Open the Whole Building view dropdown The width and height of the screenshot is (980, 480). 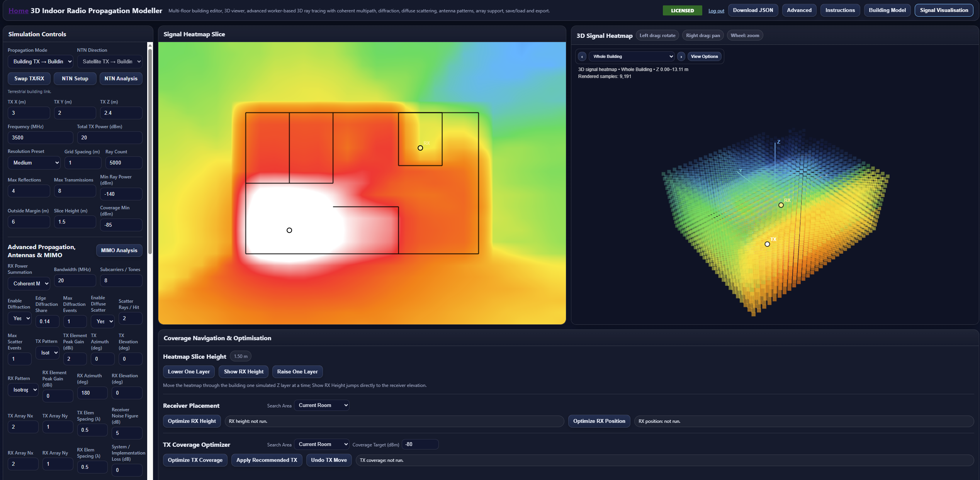632,57
